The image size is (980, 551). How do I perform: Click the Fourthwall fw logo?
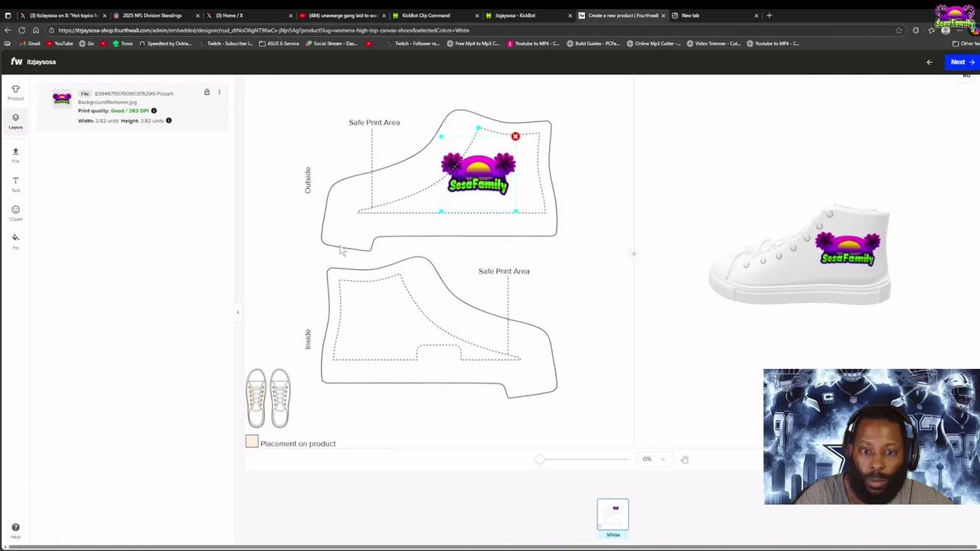point(16,61)
